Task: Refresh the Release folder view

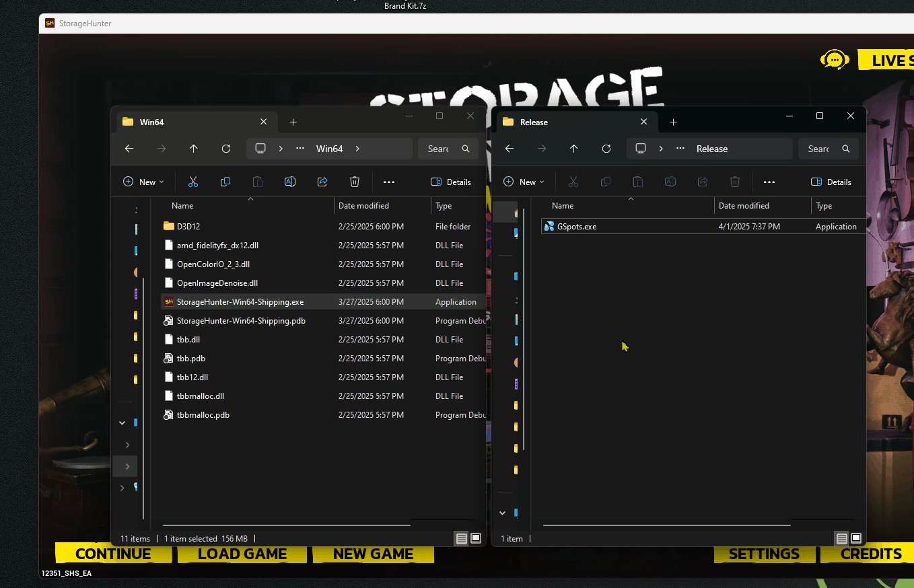Action: (x=606, y=149)
